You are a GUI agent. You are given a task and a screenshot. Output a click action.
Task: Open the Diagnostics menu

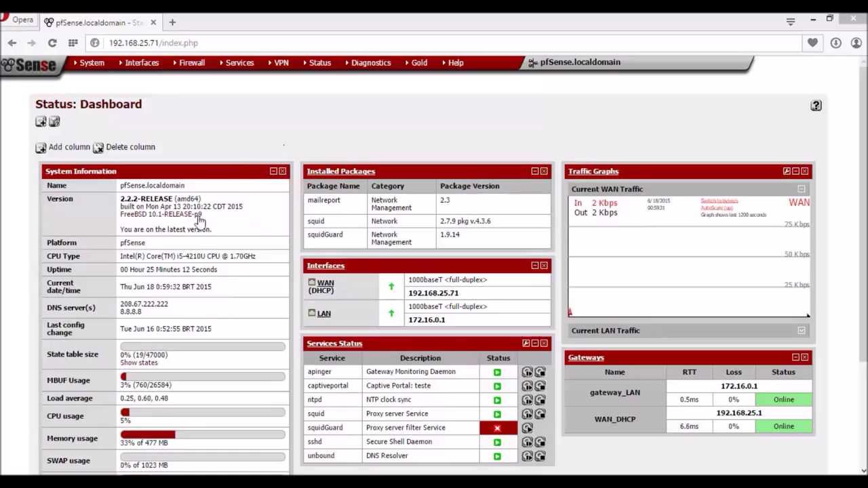pos(371,62)
